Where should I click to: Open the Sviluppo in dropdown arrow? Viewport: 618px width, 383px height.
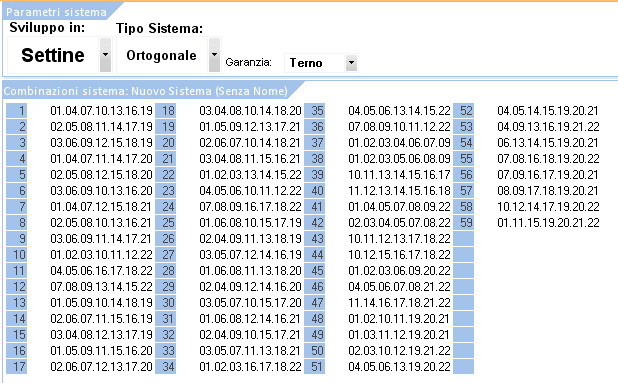coord(105,55)
